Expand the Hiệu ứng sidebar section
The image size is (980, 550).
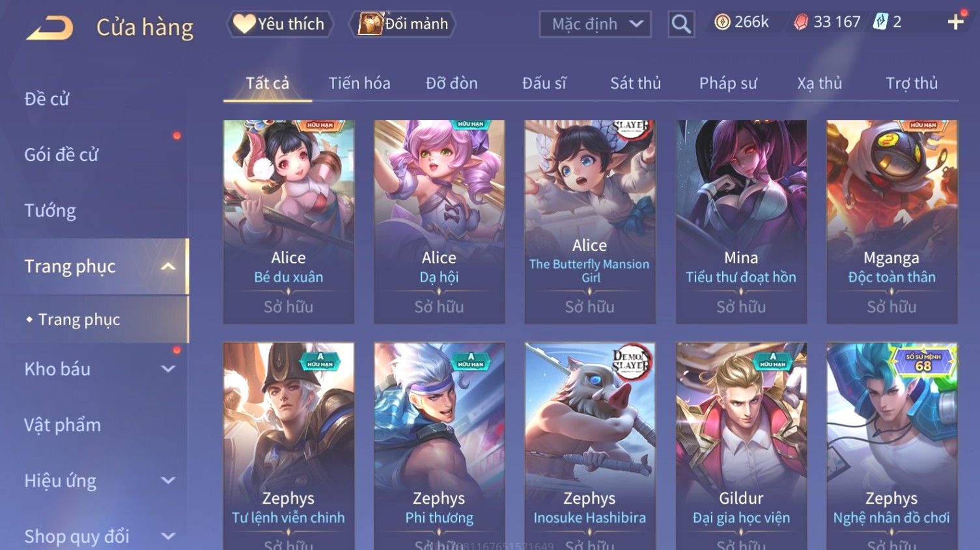point(168,481)
